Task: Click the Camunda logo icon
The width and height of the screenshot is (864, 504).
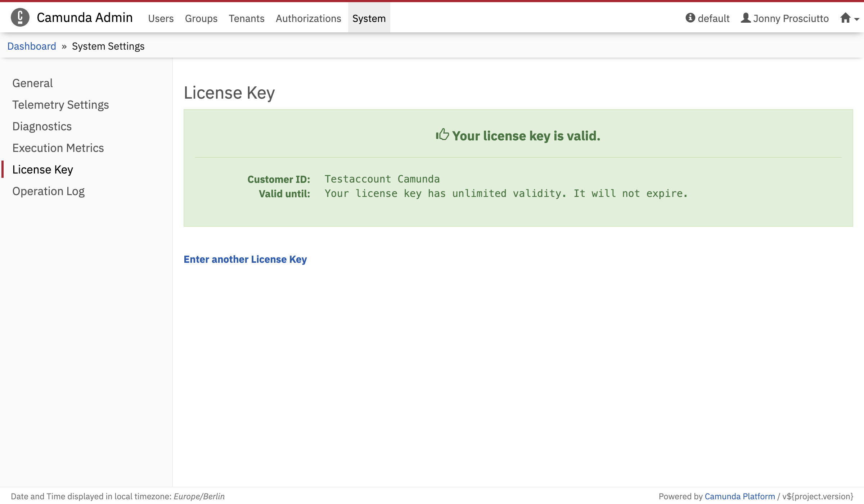Action: coord(20,17)
